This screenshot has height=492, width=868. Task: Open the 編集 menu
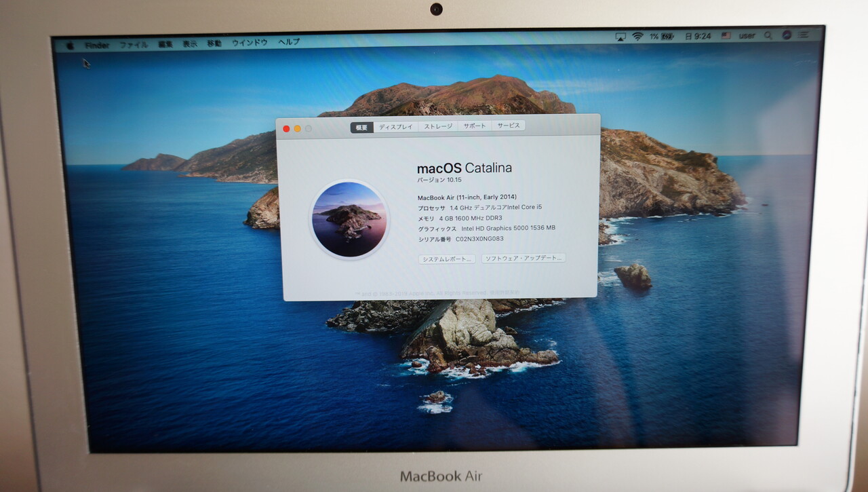coord(165,44)
